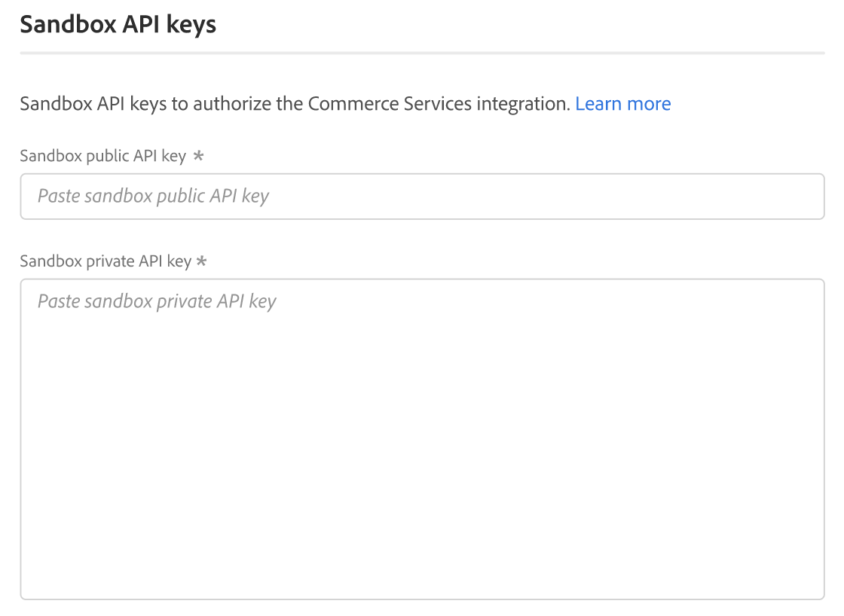Select the divider line under the heading
Screen dimensions: 844x616
[422, 53]
